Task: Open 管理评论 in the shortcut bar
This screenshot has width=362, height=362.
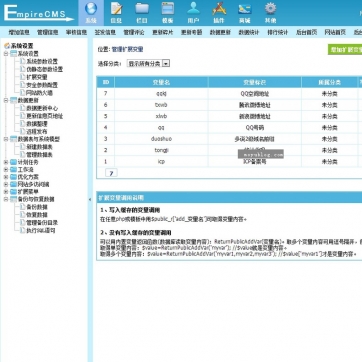Action: point(134,32)
